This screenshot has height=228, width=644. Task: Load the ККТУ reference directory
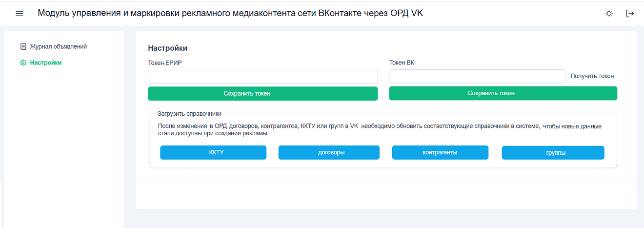pyautogui.click(x=213, y=152)
